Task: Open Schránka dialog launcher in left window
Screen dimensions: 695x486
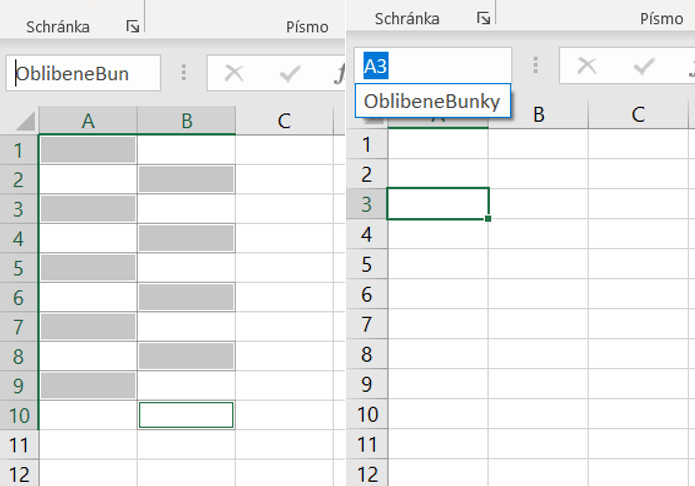Action: pyautogui.click(x=133, y=27)
